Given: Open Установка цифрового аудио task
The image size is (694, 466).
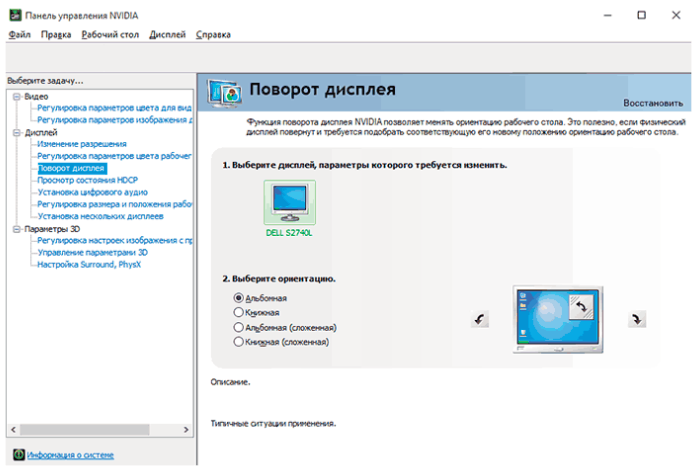Looking at the screenshot, I should 93,192.
